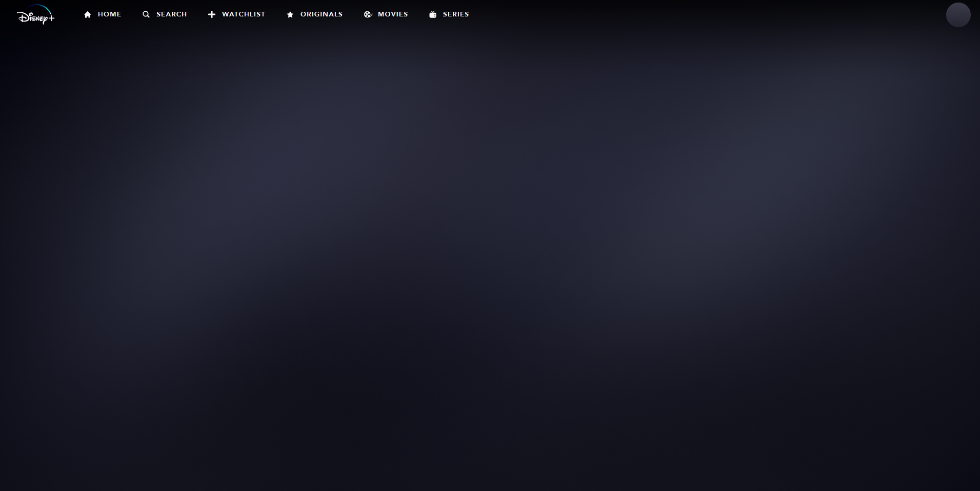Switch to the MOVIES tab
980x491 pixels.
tap(392, 14)
